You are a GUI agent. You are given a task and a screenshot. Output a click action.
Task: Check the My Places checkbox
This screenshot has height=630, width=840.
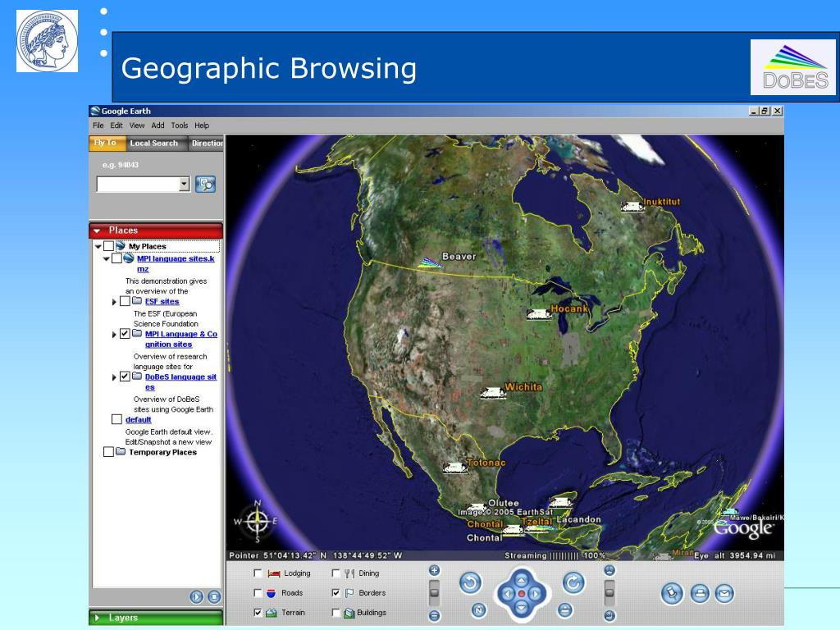click(x=108, y=246)
